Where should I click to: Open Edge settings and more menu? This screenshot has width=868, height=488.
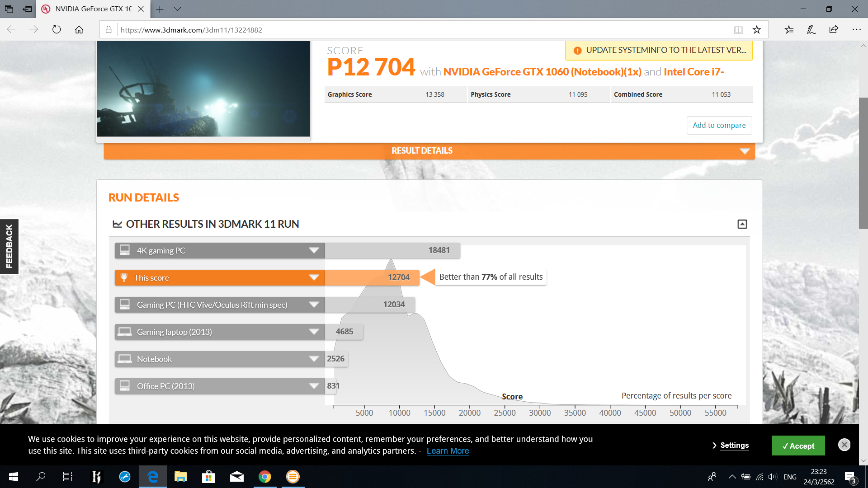tap(856, 30)
